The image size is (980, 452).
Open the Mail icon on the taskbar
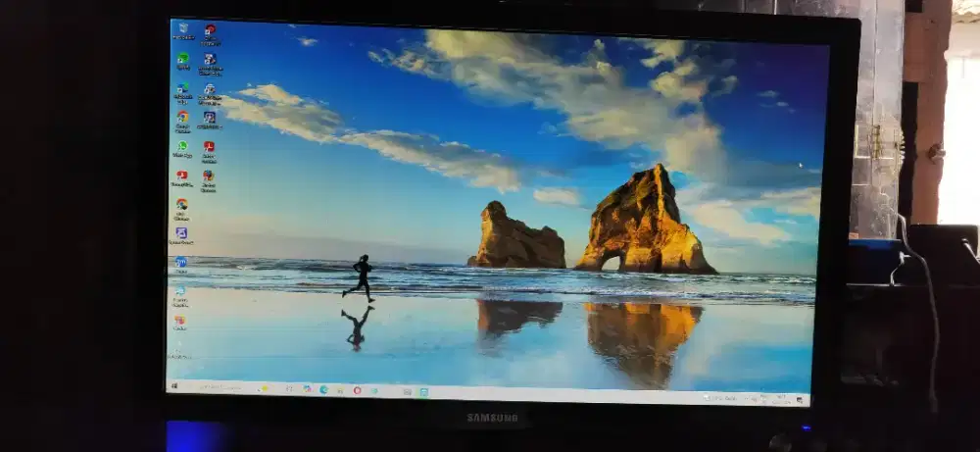point(408,392)
